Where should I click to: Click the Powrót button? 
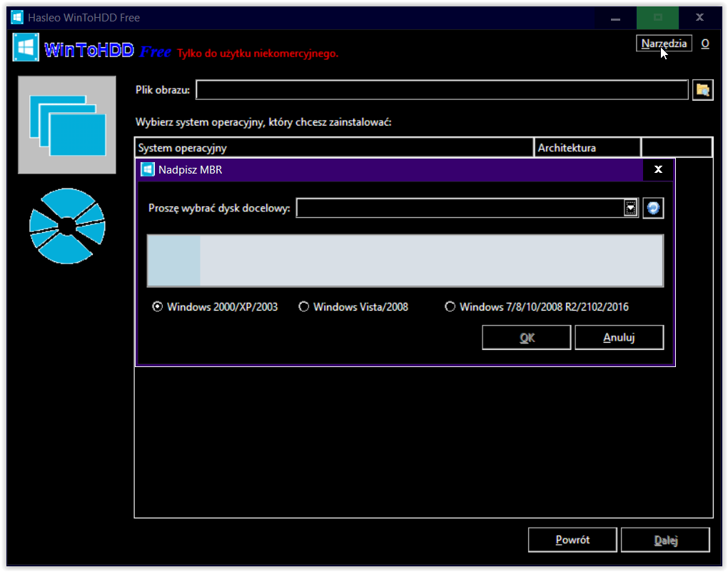pos(572,539)
